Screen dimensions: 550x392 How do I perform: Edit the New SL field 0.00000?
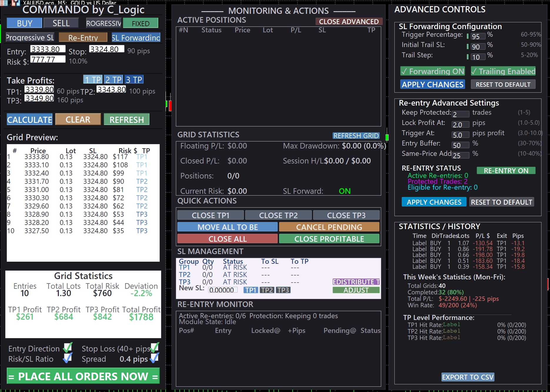[x=223, y=290]
